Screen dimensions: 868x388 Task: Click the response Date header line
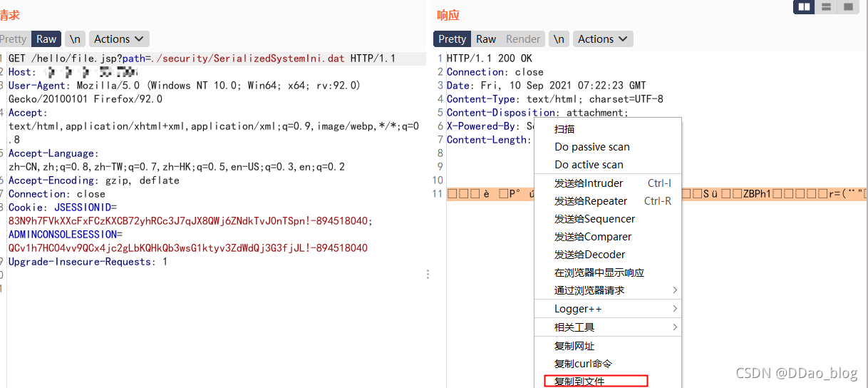click(x=547, y=86)
